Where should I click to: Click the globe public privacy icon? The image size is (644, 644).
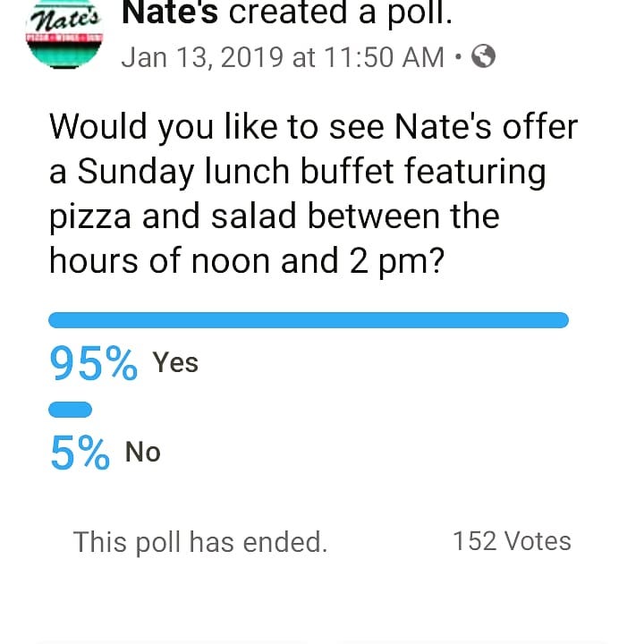(x=483, y=57)
